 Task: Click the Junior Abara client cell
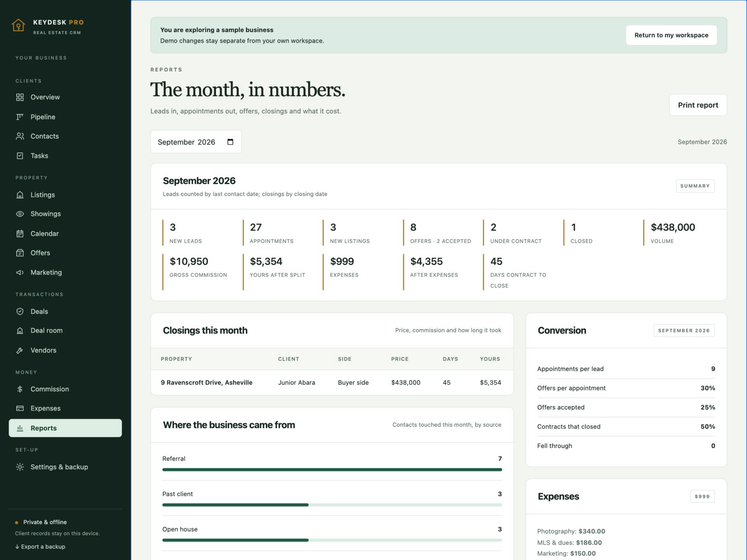296,382
